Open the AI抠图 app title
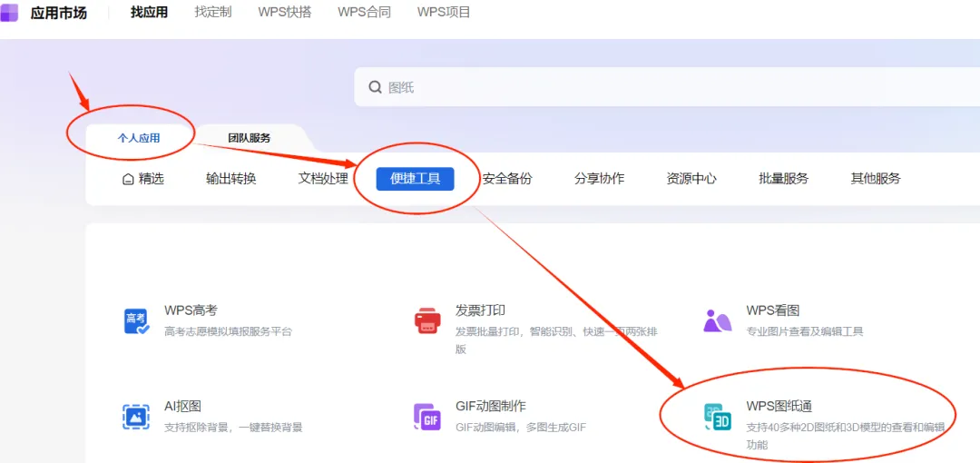 click(x=182, y=407)
